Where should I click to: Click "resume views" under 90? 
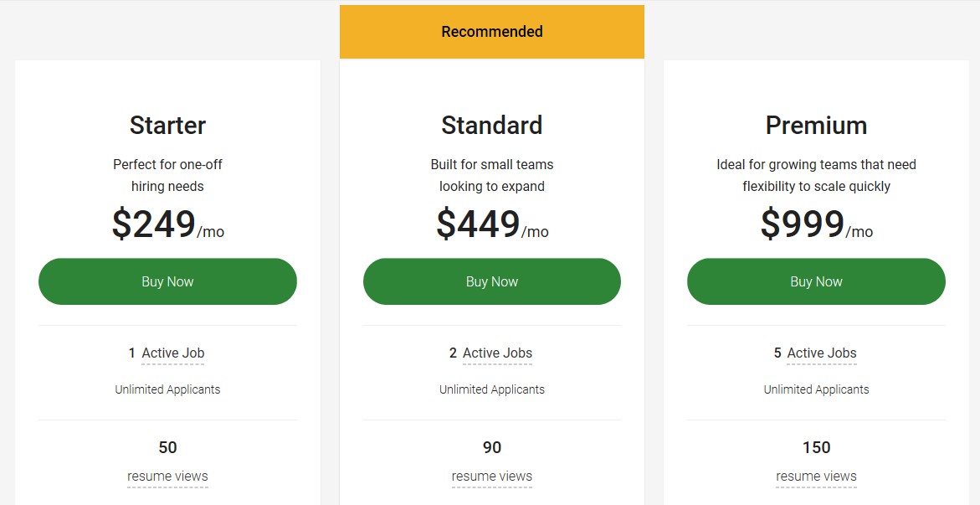(x=492, y=477)
